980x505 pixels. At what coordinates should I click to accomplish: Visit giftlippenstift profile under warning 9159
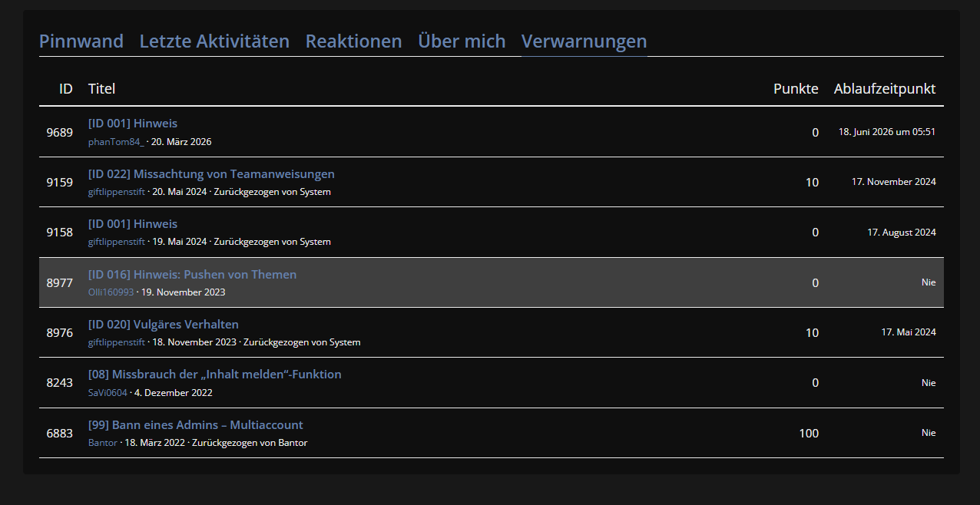117,192
